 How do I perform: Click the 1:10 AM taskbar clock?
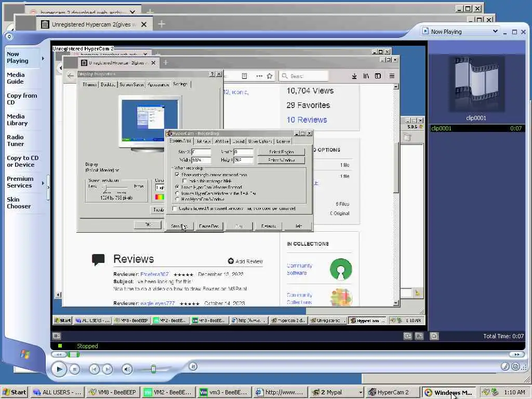tap(514, 392)
